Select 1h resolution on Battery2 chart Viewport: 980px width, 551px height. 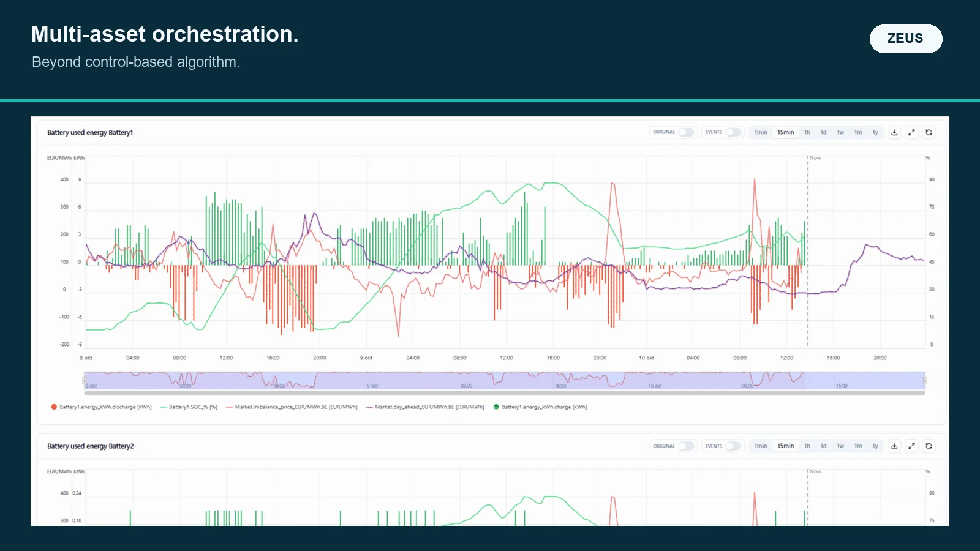tap(807, 446)
